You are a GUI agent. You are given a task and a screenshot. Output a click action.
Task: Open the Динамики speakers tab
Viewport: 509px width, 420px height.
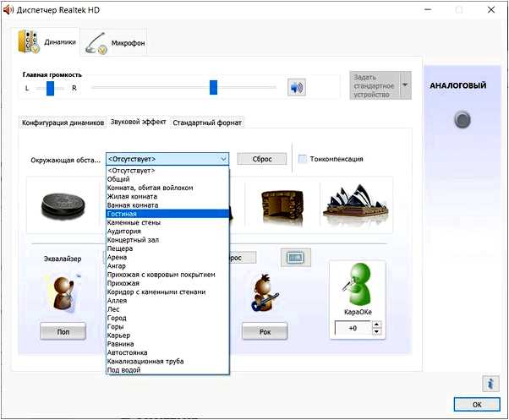coord(47,42)
